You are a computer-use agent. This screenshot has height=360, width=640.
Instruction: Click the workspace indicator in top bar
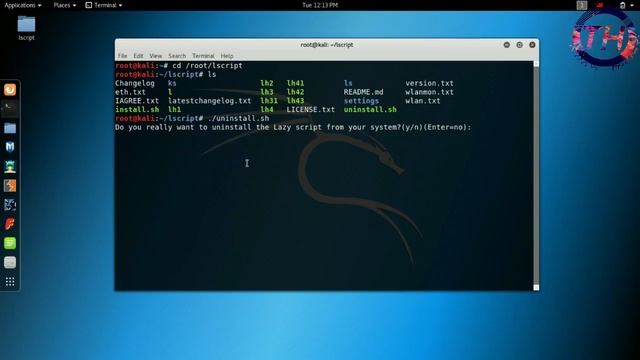coord(582,5)
